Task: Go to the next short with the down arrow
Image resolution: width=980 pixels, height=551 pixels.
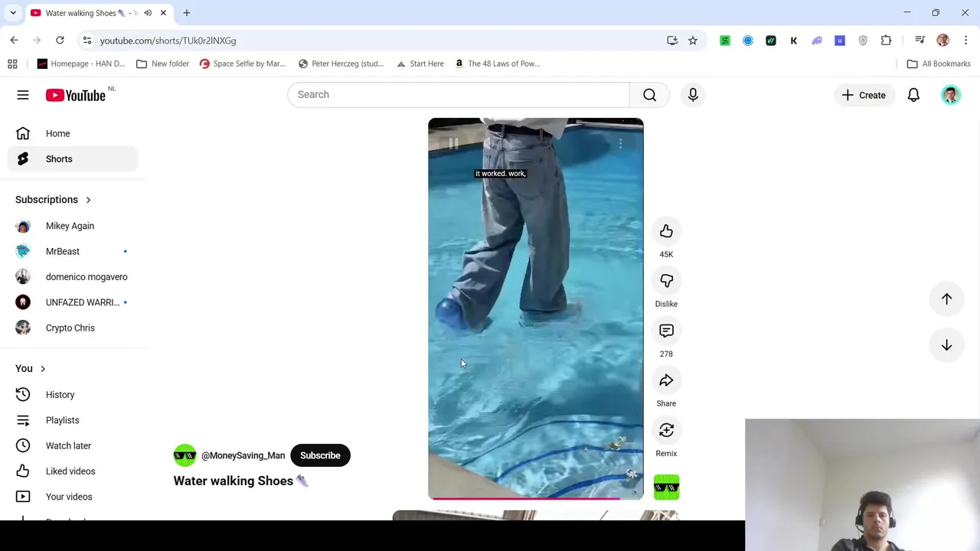Action: point(946,345)
